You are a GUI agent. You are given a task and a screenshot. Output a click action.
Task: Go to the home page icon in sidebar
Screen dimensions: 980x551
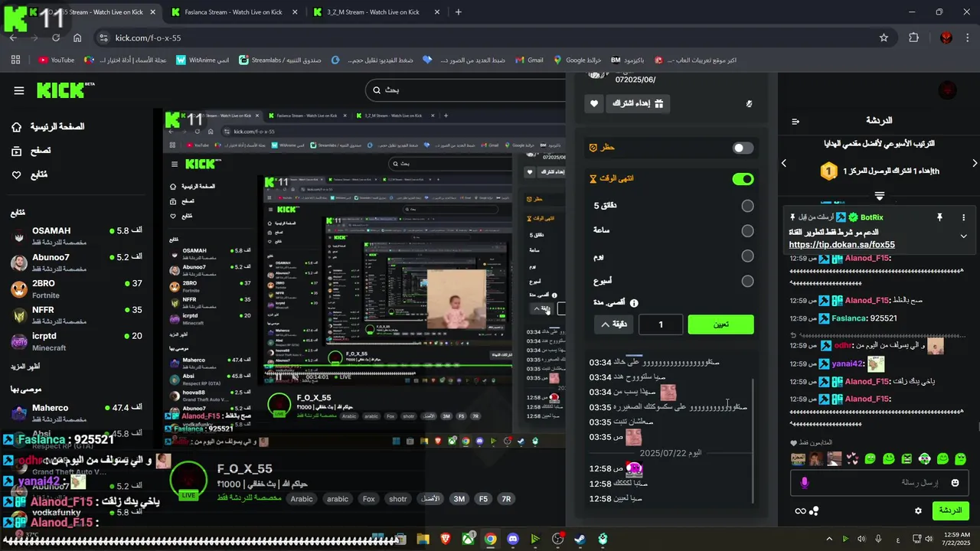click(17, 126)
